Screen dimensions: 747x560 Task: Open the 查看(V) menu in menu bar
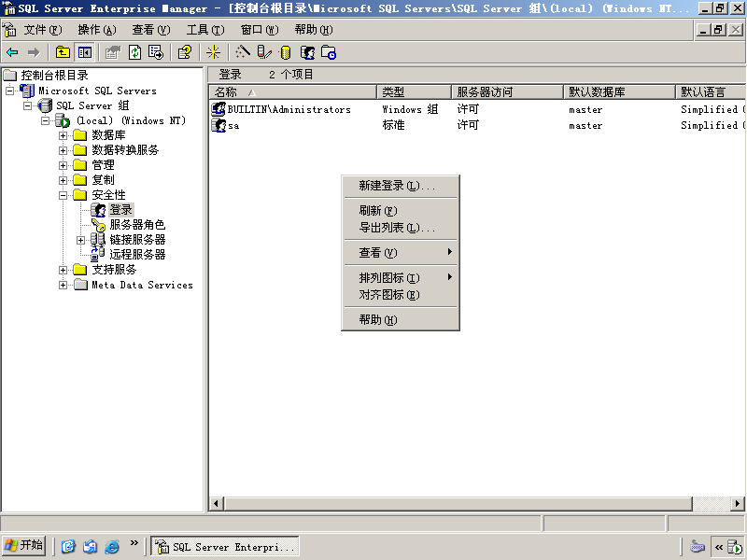click(x=151, y=30)
